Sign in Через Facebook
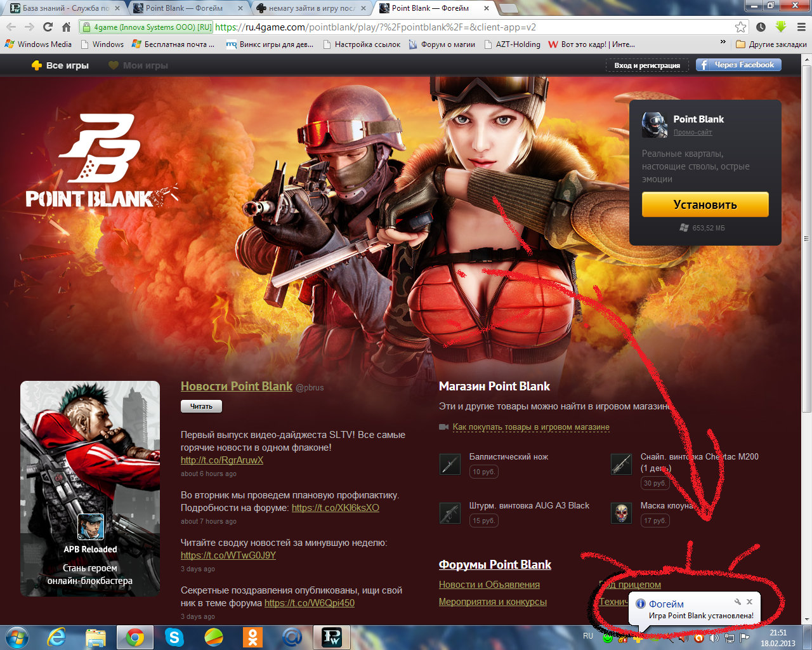812x650 pixels. (x=738, y=65)
